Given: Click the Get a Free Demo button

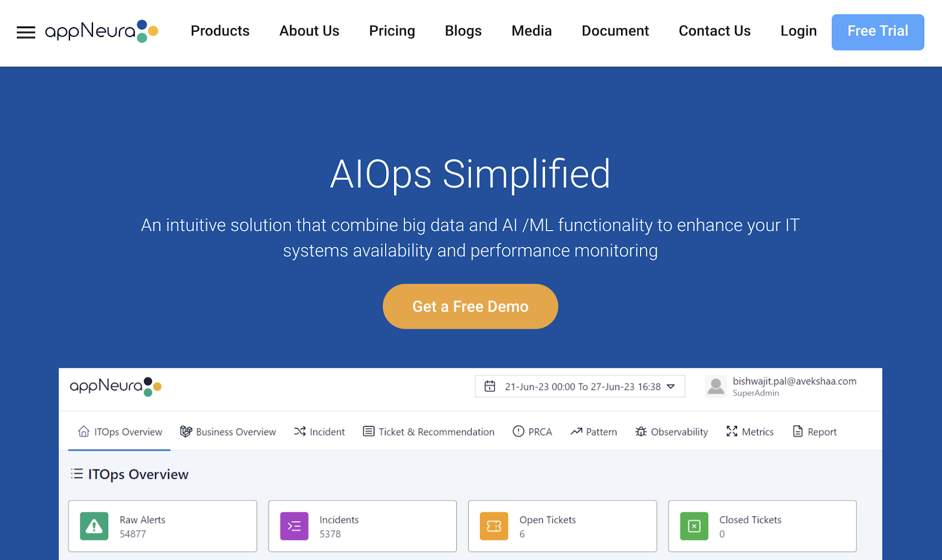Looking at the screenshot, I should pos(470,306).
